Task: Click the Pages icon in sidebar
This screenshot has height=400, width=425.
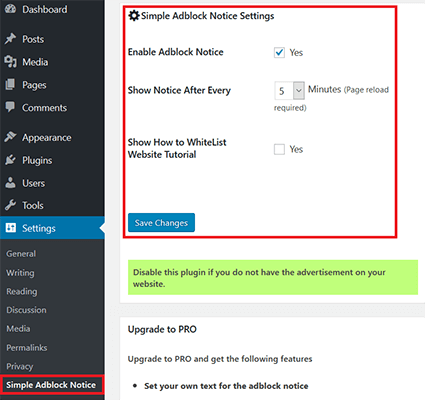Action: point(10,85)
